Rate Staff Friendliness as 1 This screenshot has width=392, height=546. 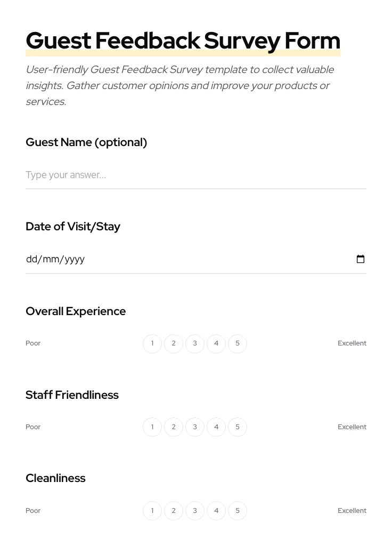pos(152,427)
